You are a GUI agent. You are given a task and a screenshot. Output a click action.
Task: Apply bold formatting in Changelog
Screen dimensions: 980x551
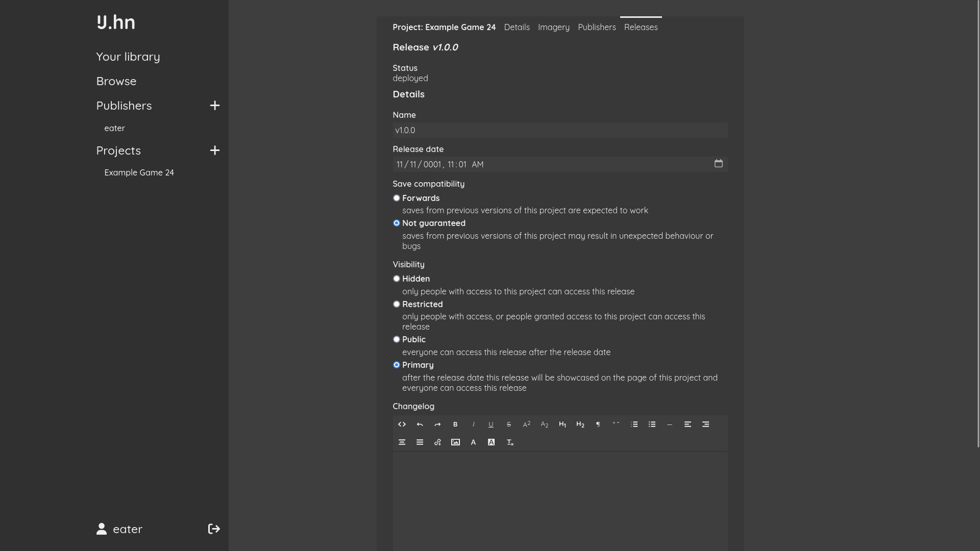coord(455,424)
